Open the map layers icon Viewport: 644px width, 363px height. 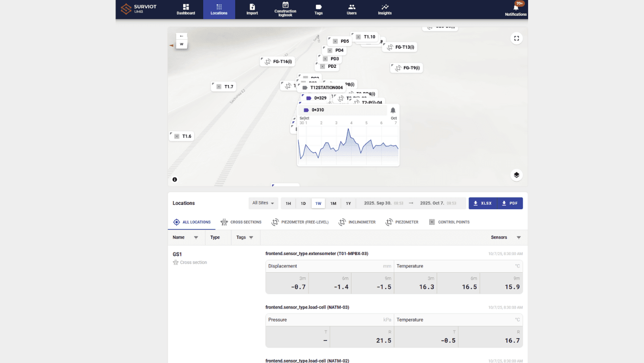(516, 175)
